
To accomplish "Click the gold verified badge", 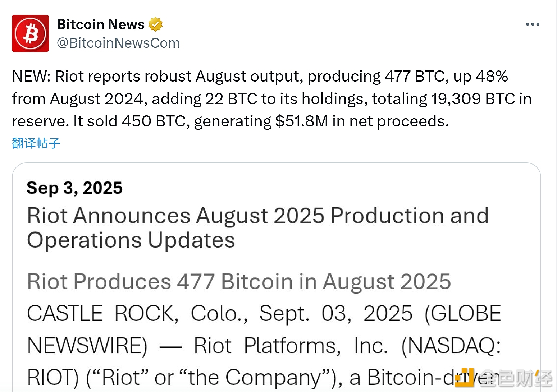I will [155, 24].
